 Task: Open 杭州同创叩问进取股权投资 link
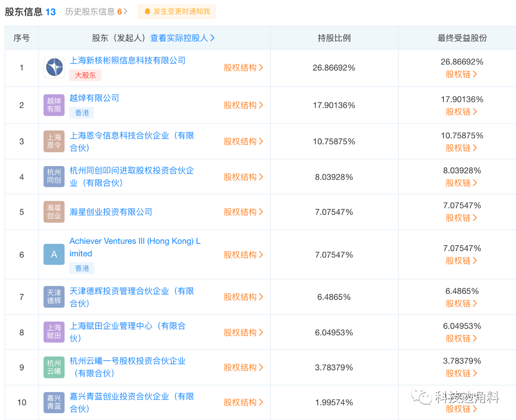click(x=132, y=177)
